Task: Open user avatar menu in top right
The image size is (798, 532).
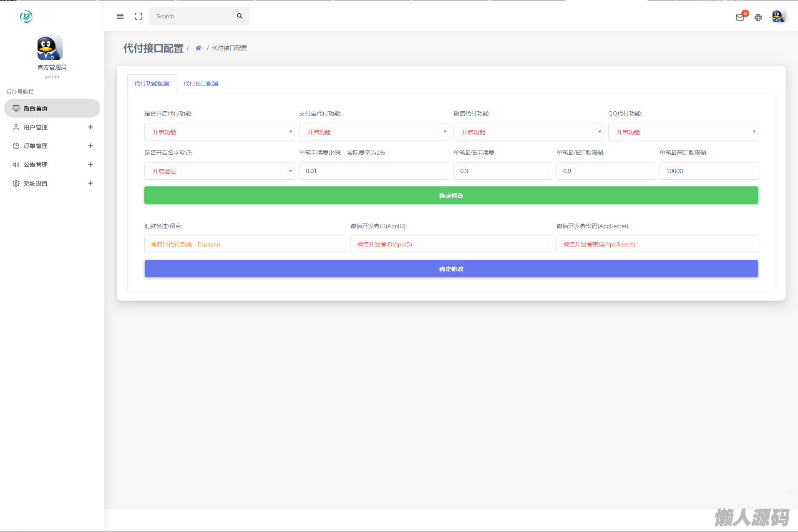Action: pyautogui.click(x=778, y=17)
